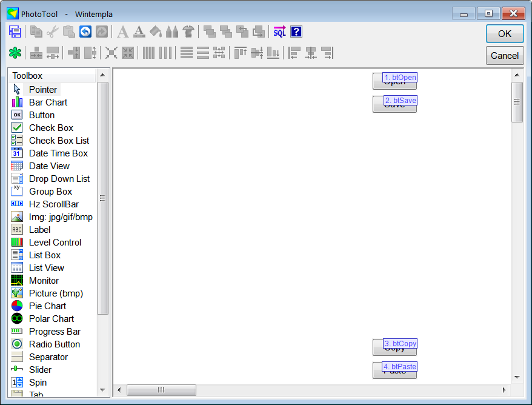The image size is (532, 405).
Task: Click the Cut scissors icon
Action: coord(52,32)
